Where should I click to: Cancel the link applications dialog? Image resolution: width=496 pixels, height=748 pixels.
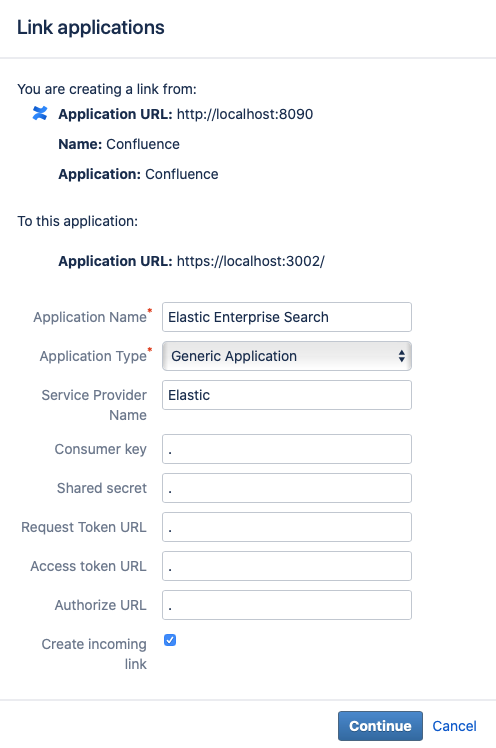tap(454, 726)
